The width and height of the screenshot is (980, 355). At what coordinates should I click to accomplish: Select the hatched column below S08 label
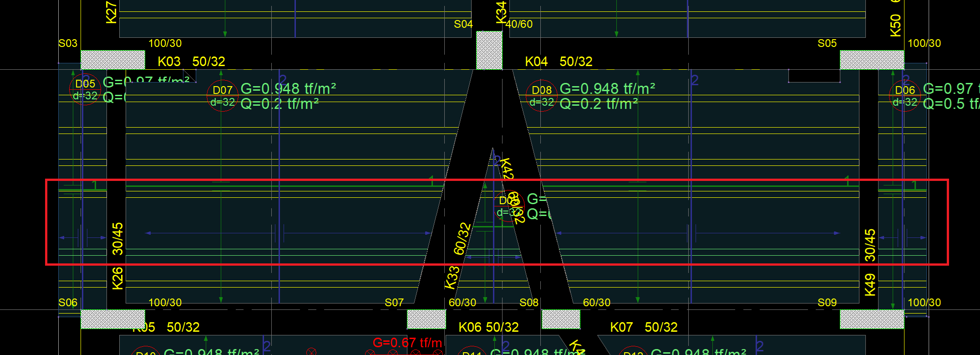pos(561,319)
